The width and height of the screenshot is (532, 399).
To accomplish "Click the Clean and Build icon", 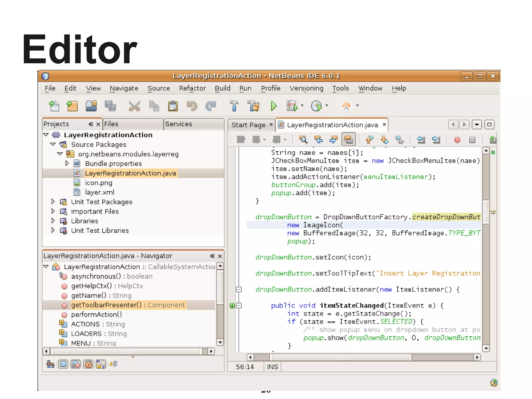I will point(254,106).
